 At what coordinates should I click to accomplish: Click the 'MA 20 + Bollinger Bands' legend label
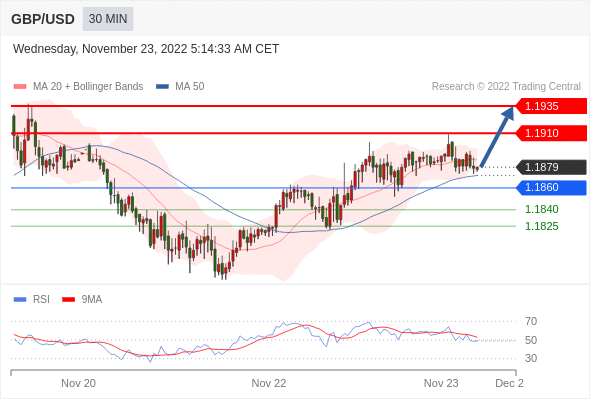[88, 87]
